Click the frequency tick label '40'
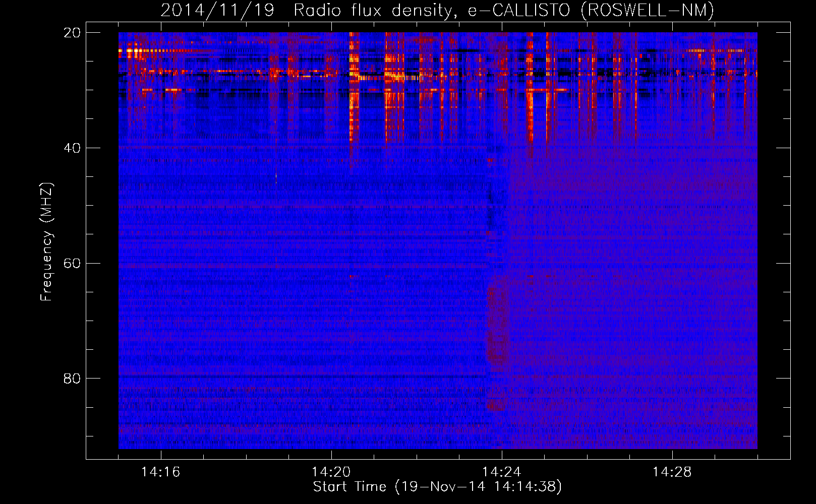 (x=72, y=148)
